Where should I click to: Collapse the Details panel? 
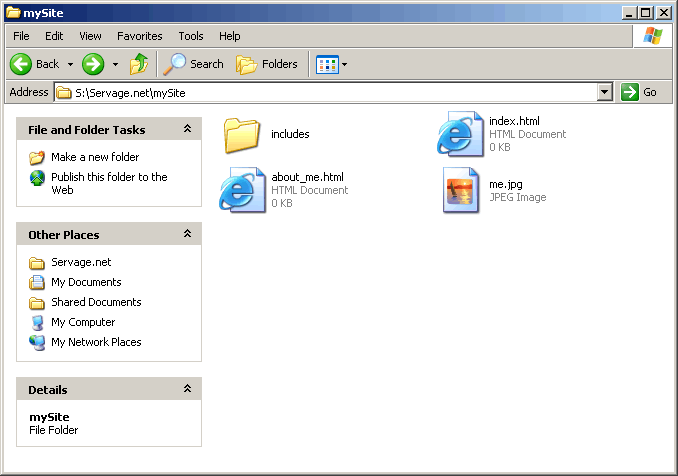tap(187, 389)
